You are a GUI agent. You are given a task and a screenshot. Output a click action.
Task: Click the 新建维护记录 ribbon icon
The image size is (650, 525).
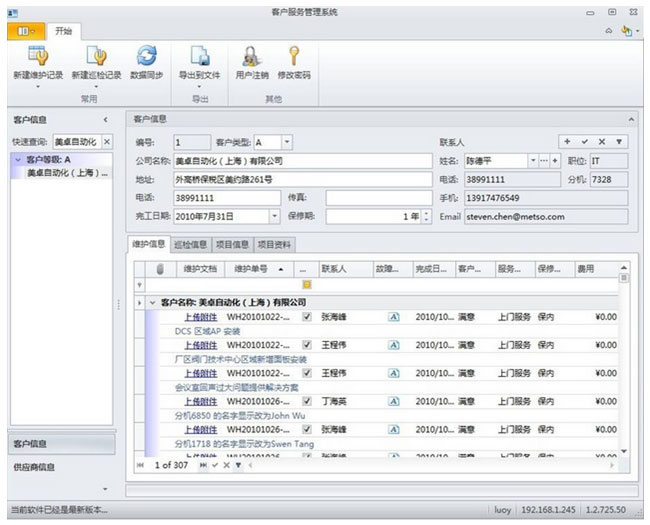(38, 56)
